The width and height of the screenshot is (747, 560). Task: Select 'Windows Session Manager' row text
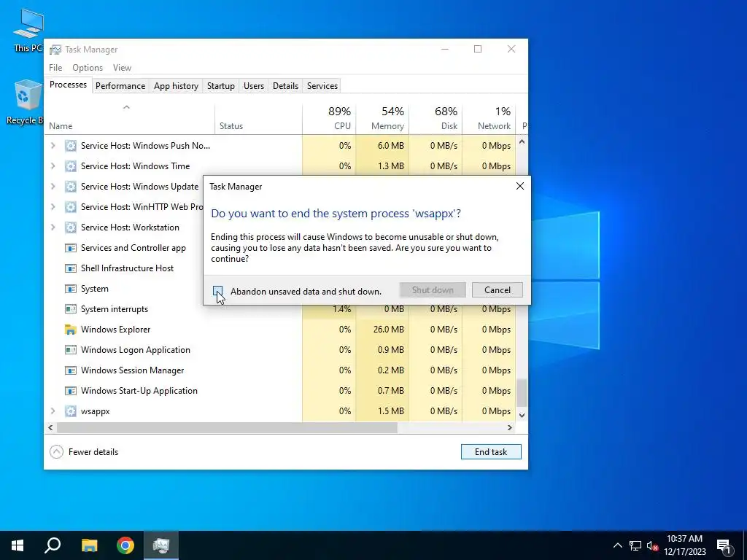tap(133, 370)
